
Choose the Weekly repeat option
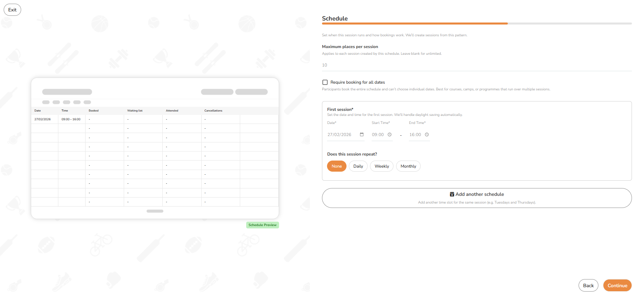click(382, 166)
